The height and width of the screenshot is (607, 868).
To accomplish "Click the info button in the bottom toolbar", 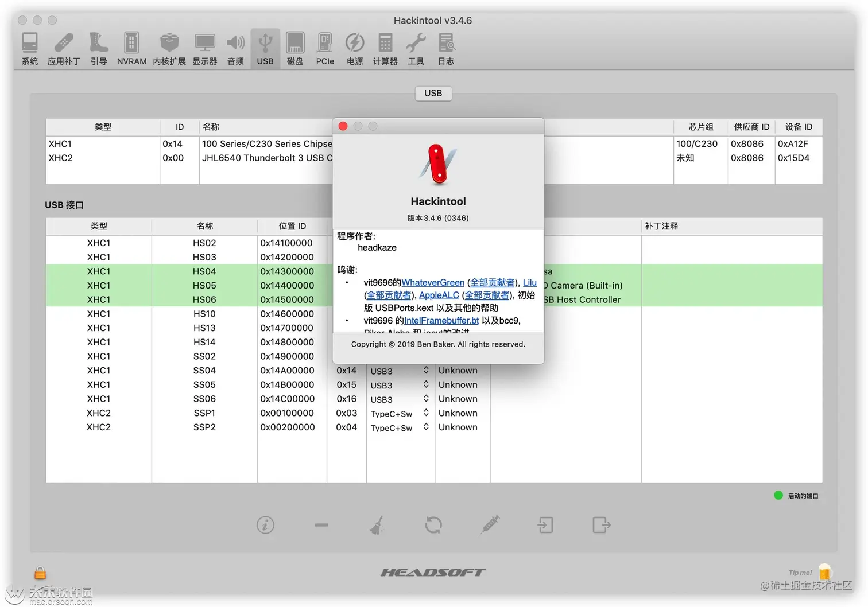I will pyautogui.click(x=265, y=525).
